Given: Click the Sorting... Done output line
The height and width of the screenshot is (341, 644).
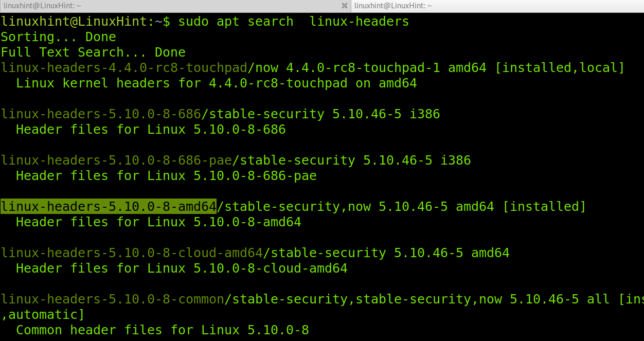Looking at the screenshot, I should click(x=58, y=37).
